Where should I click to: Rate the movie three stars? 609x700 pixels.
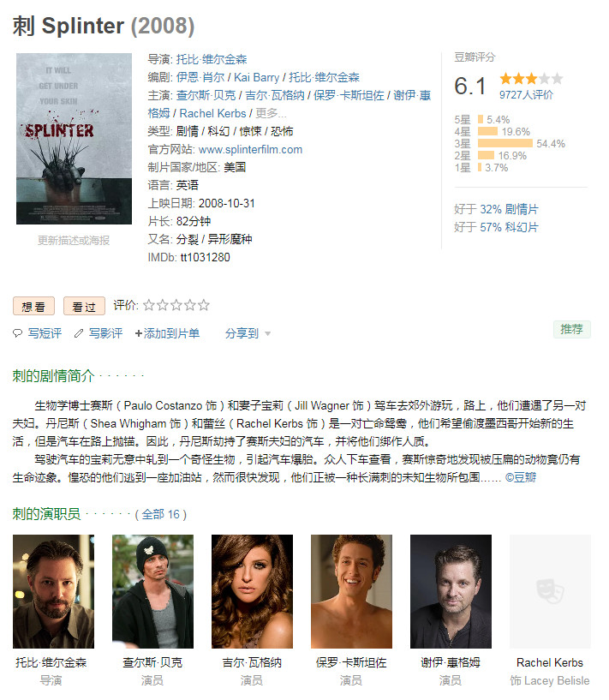[x=176, y=305]
